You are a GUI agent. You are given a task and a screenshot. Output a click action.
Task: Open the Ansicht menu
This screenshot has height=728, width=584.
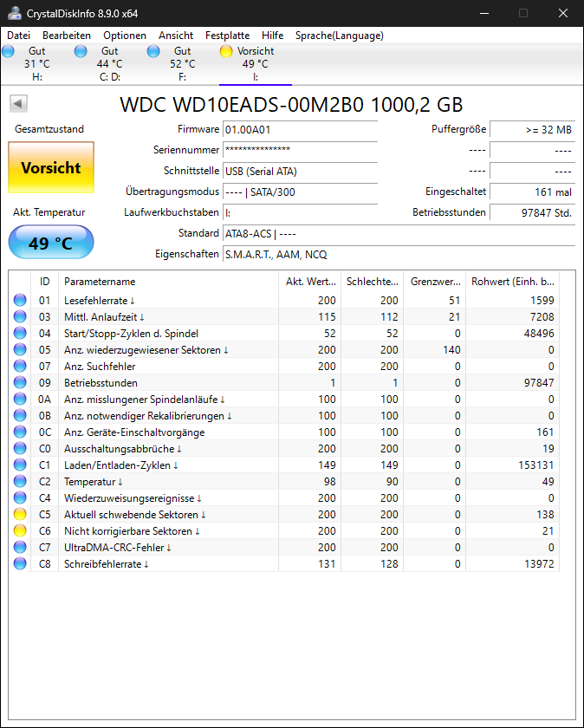tap(176, 36)
